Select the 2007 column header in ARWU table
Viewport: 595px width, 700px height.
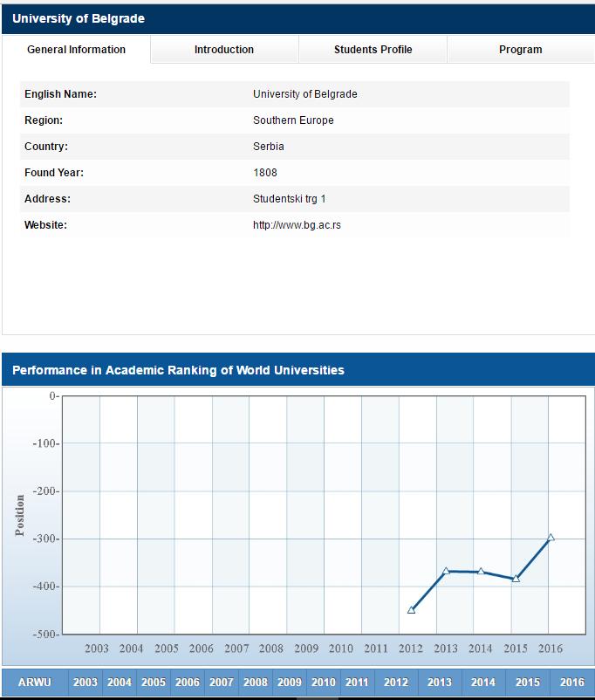click(x=222, y=683)
